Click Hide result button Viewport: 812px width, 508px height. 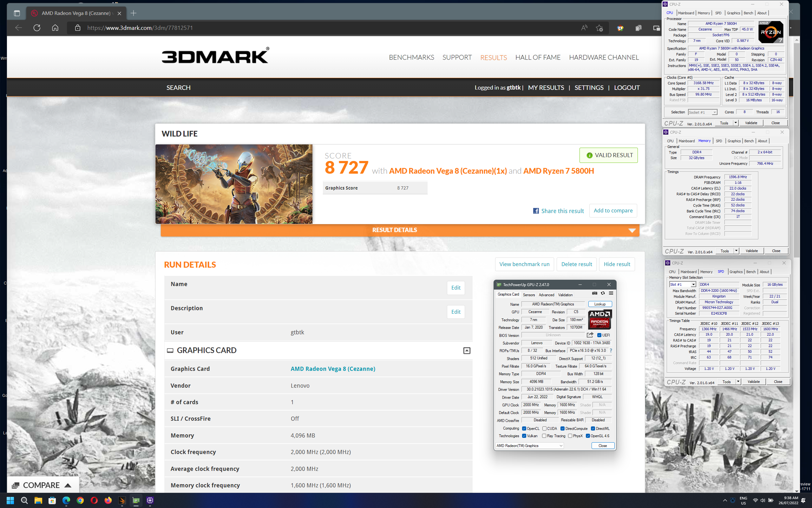617,264
